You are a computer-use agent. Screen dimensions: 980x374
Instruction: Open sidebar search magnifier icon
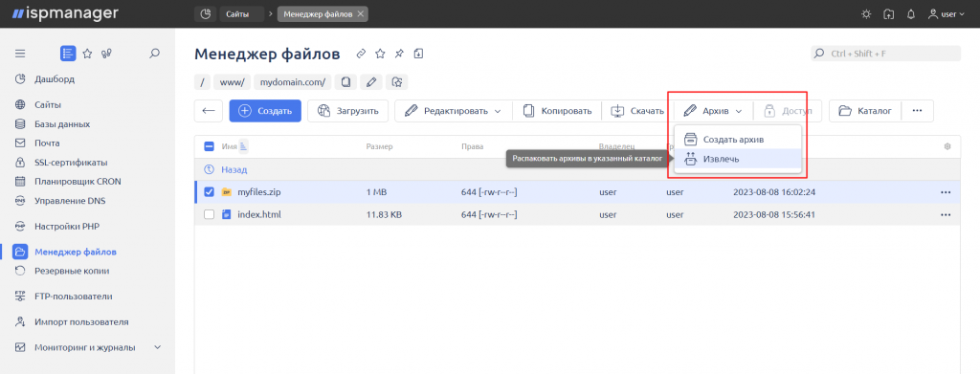155,54
